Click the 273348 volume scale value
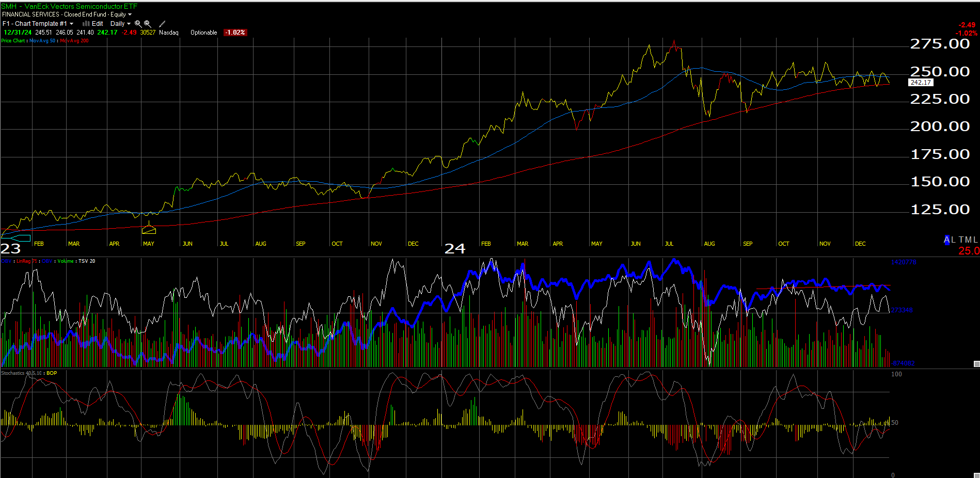Viewport: 980px width, 478px height. [902, 310]
